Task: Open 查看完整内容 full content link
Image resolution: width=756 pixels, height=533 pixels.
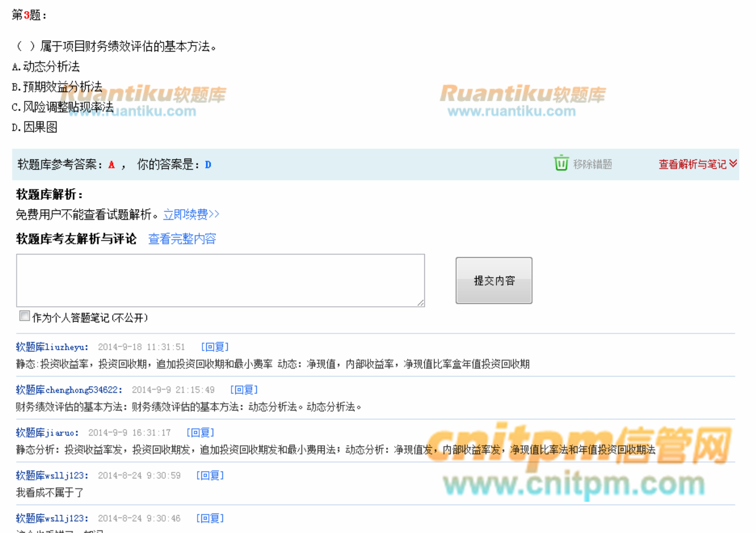Action: (x=182, y=239)
